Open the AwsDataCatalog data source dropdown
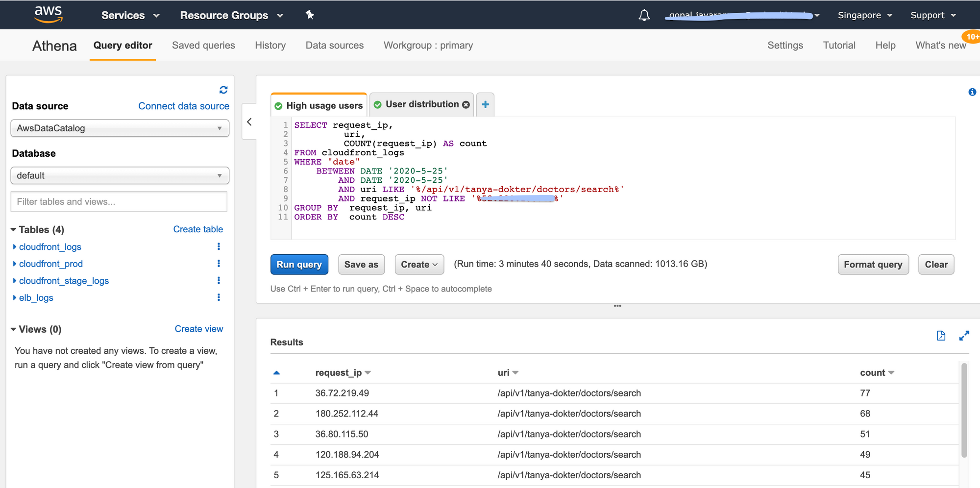This screenshot has width=980, height=488. tap(120, 128)
